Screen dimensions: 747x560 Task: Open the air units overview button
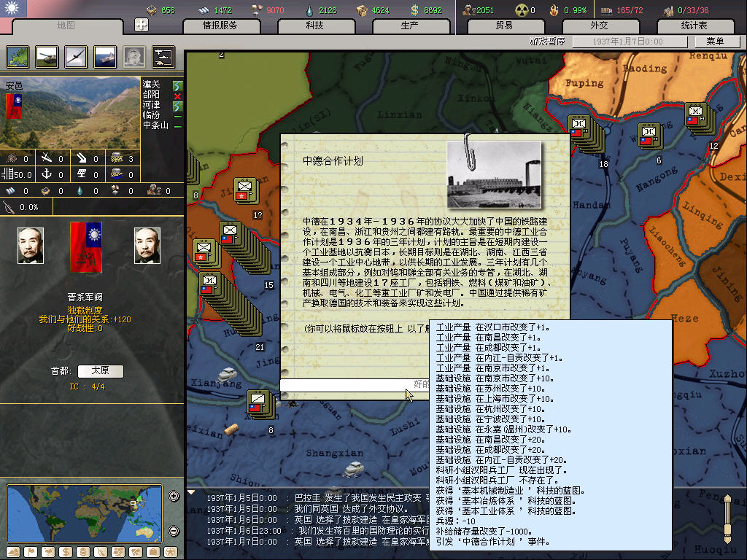click(x=76, y=56)
